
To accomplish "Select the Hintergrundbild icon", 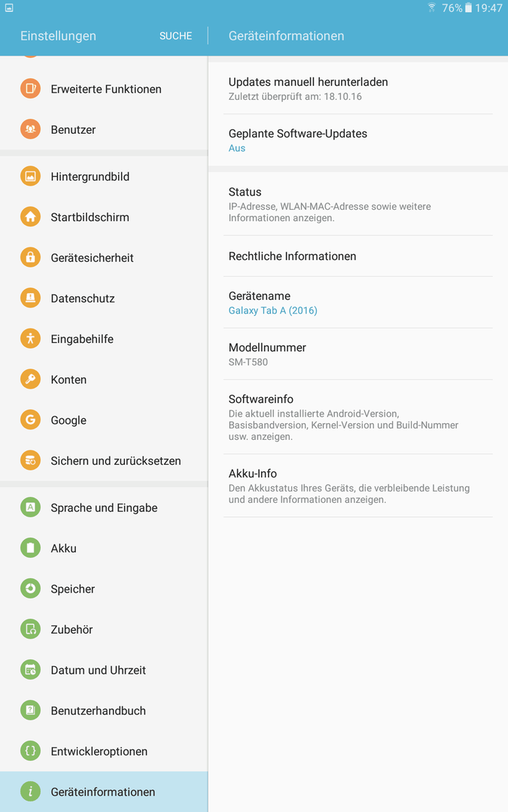I will [x=30, y=177].
